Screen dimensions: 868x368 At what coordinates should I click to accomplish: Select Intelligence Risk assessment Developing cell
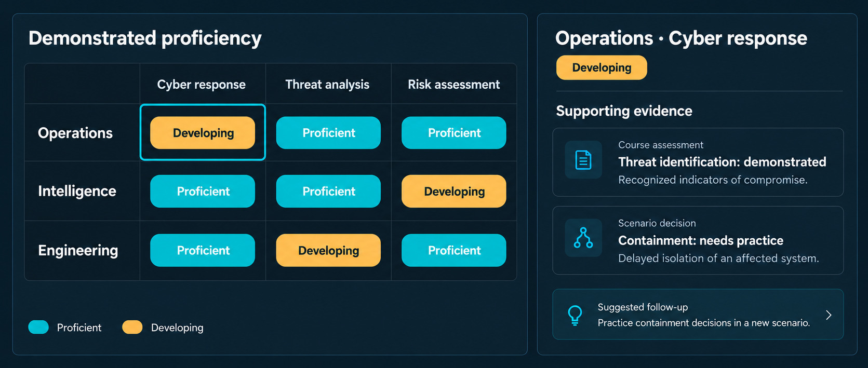(x=454, y=192)
